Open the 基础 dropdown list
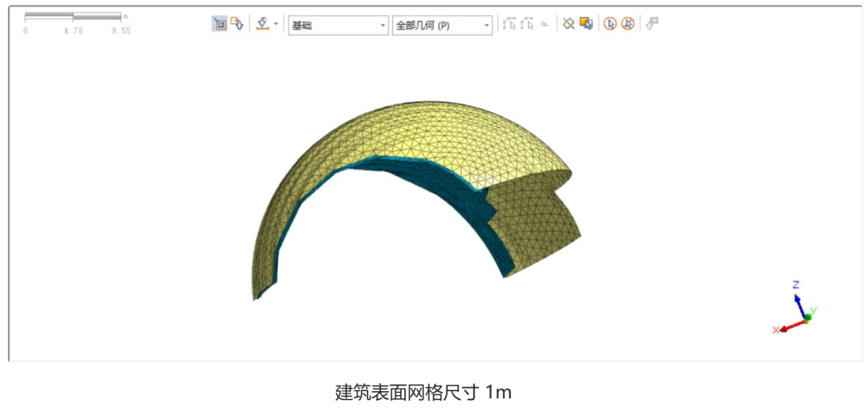The width and height of the screenshot is (868, 408). 338,26
